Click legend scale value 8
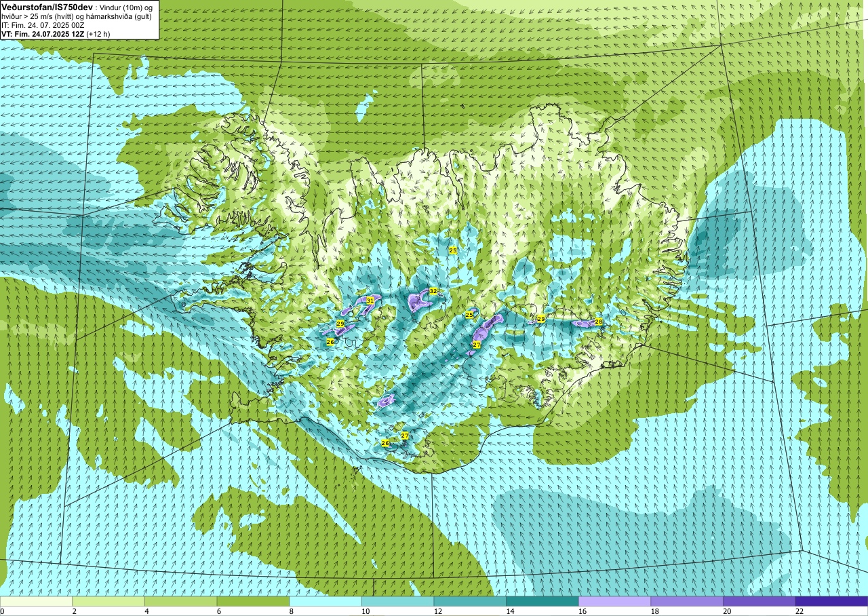 coord(291,611)
